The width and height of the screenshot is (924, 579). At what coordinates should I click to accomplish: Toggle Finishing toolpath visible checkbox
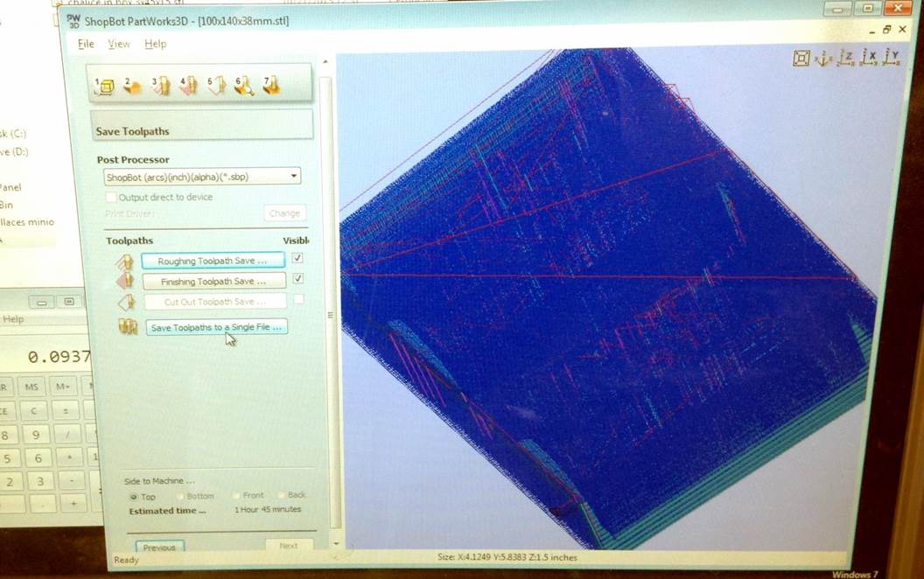coord(298,279)
